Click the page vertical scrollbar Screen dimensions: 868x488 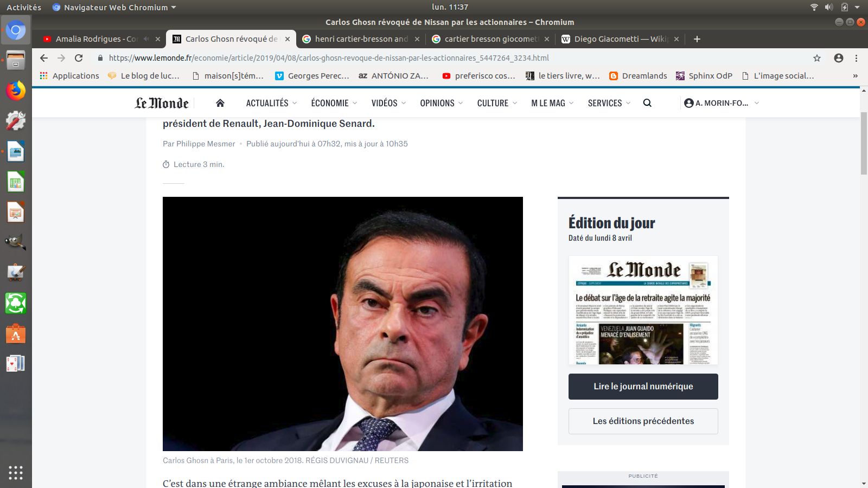tap(864, 144)
